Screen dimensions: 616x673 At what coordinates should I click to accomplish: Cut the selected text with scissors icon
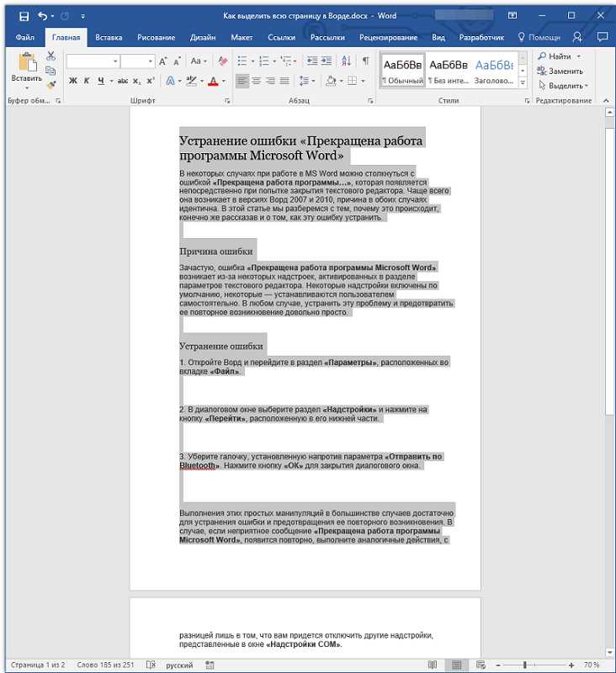50,56
